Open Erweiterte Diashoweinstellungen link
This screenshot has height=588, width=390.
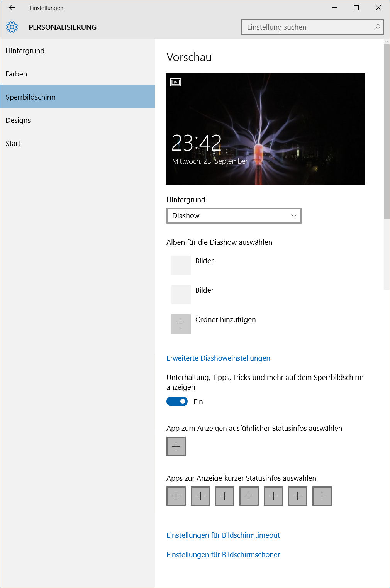click(218, 358)
